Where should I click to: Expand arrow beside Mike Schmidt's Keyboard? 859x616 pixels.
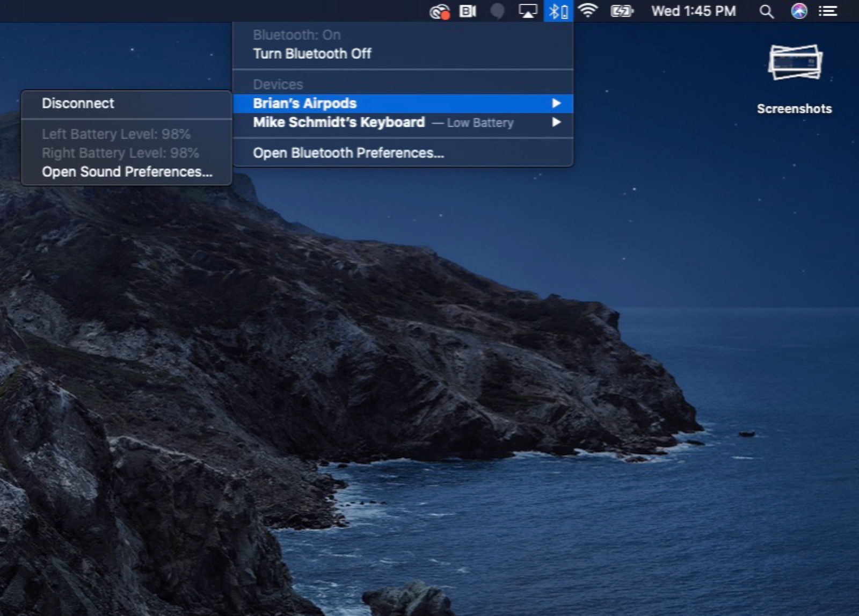[556, 122]
